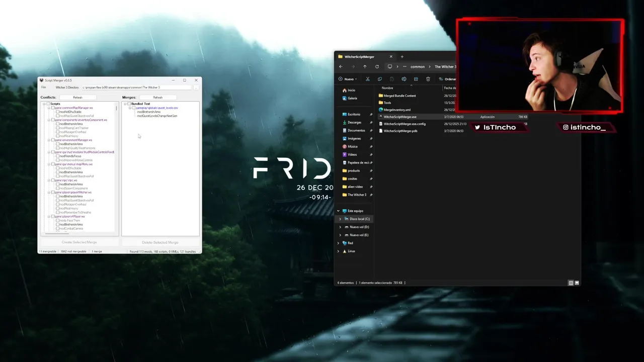
Task: Check the Bundled Text checkbox in Merges
Action: 129,104
